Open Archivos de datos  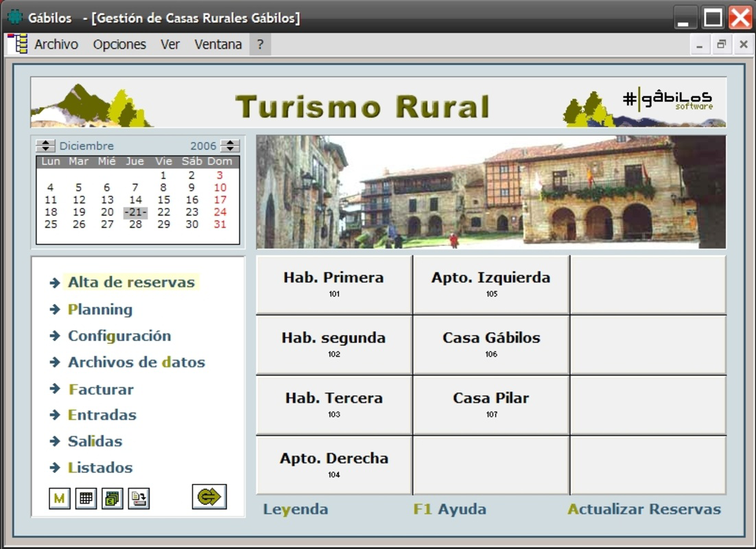[137, 362]
